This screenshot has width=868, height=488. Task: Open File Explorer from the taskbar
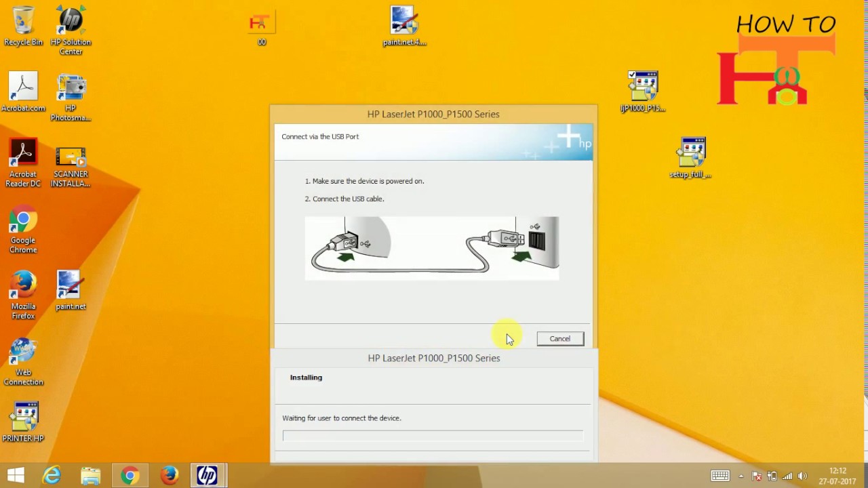tap(91, 476)
